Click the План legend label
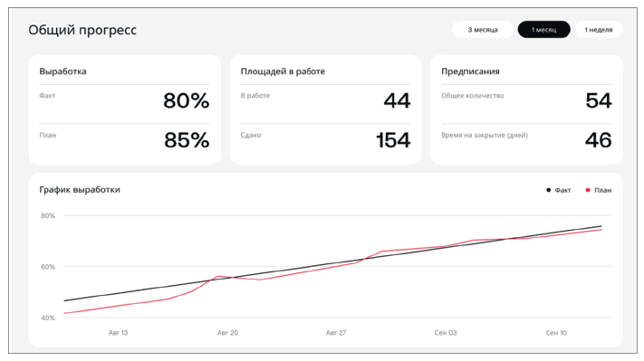The height and width of the screenshot is (361, 644). [x=603, y=190]
